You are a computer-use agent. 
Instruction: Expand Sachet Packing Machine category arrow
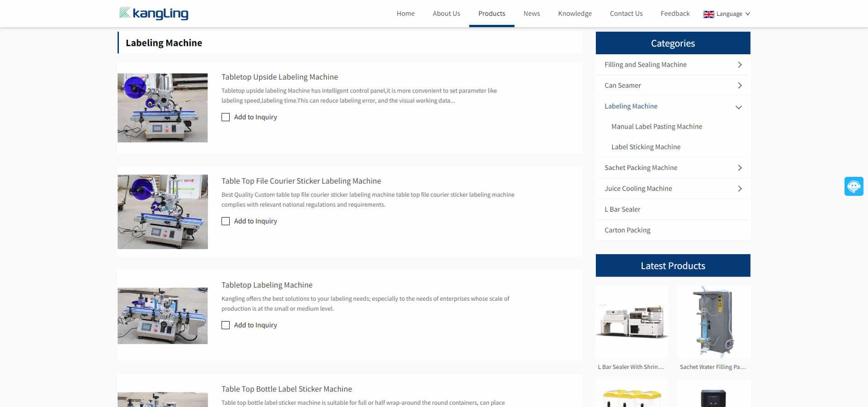[740, 168]
